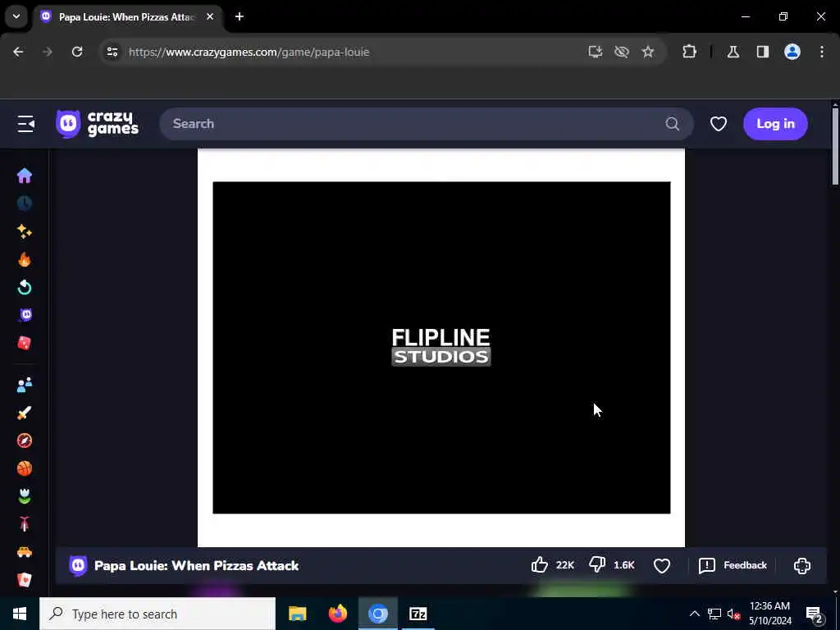View site information icon in address bar
This screenshot has width=840, height=630.
coord(112,52)
